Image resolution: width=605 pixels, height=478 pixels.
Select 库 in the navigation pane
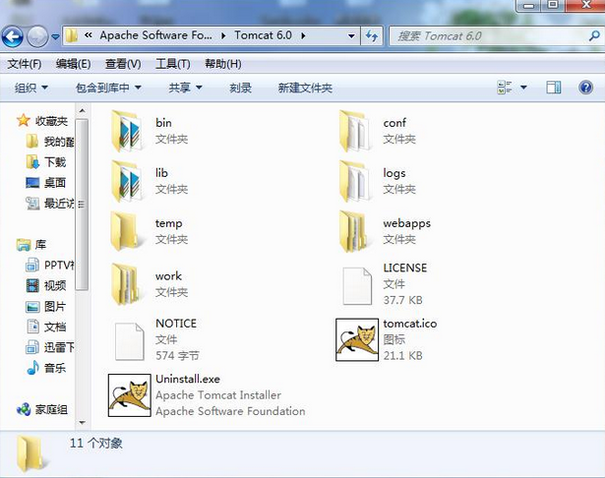pos(41,244)
